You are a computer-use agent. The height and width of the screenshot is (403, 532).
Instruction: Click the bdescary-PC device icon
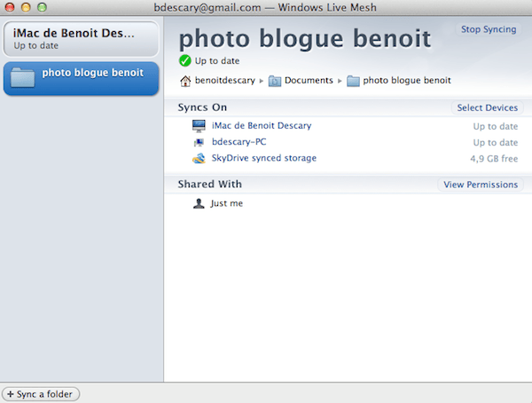[199, 142]
